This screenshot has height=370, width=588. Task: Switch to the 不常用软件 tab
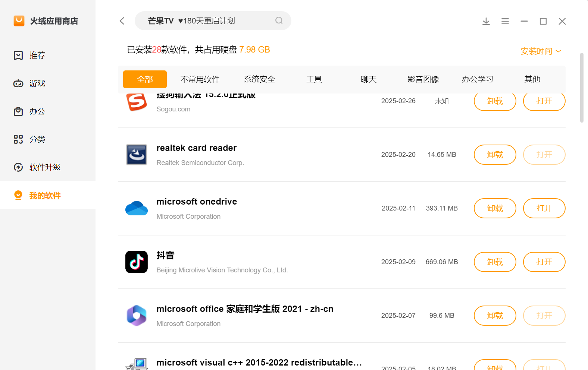(x=200, y=79)
